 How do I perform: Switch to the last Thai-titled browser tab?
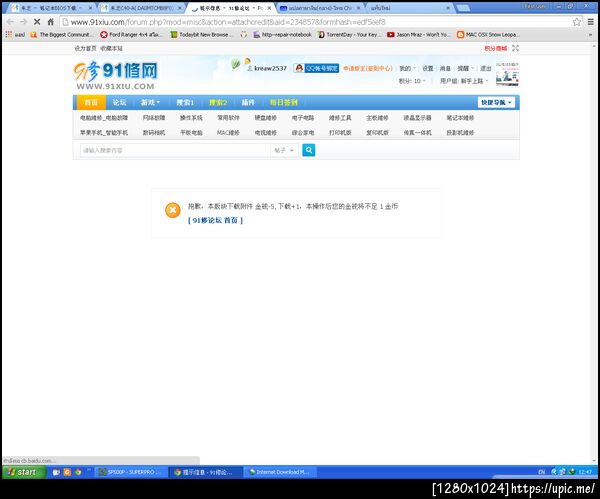409,8
